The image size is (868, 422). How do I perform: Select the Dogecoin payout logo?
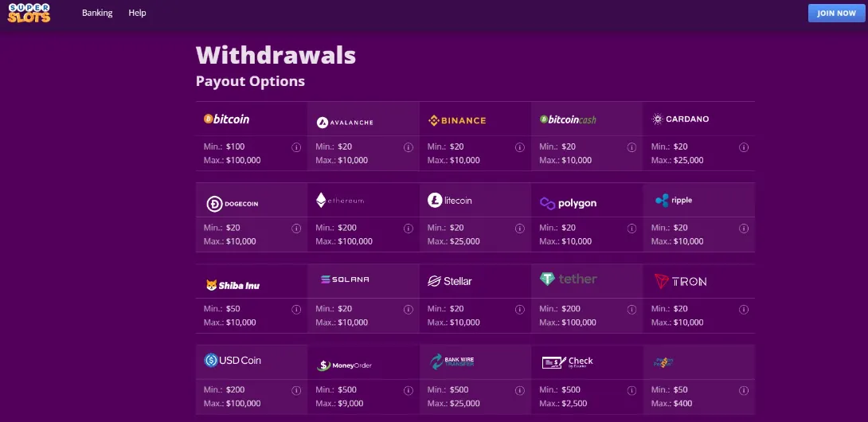tap(233, 204)
